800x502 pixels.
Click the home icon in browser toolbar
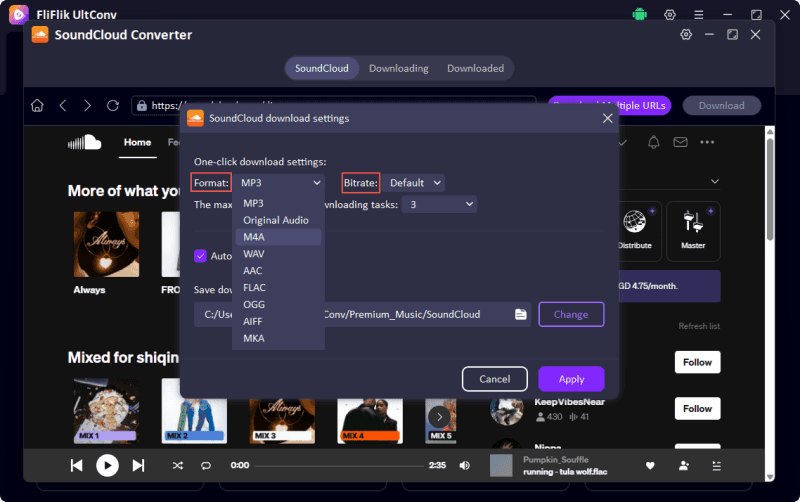(37, 106)
